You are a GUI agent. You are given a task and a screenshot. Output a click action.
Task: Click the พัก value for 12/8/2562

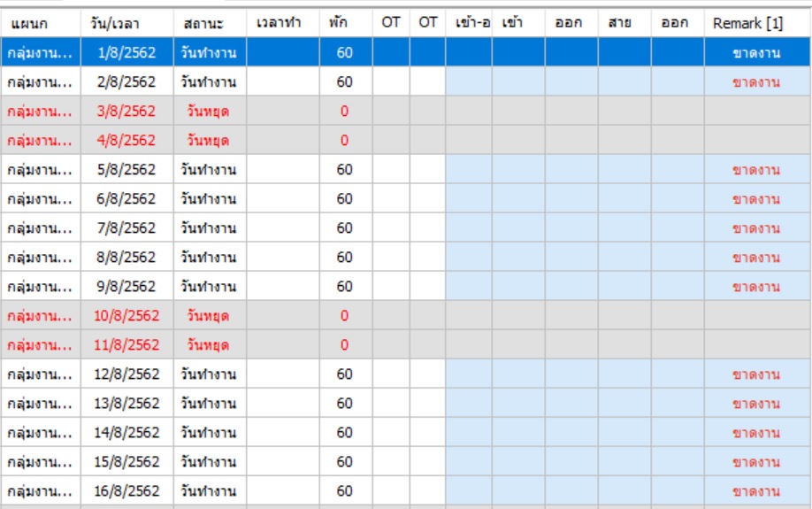(345, 374)
